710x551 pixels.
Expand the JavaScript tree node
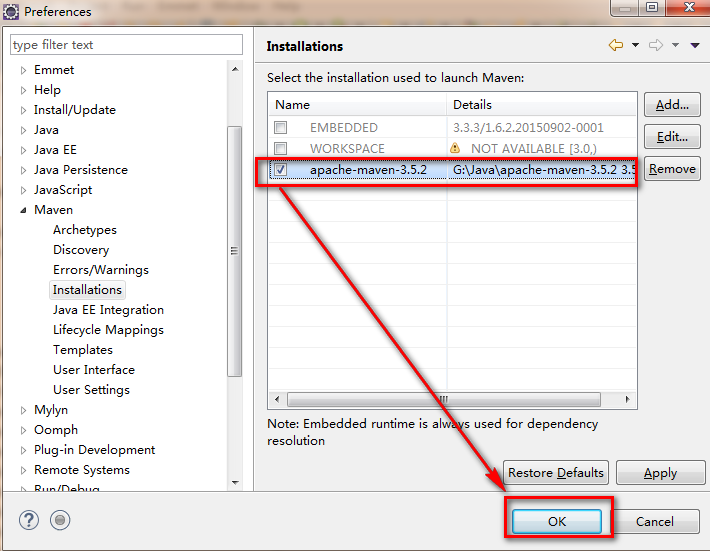[x=24, y=190]
